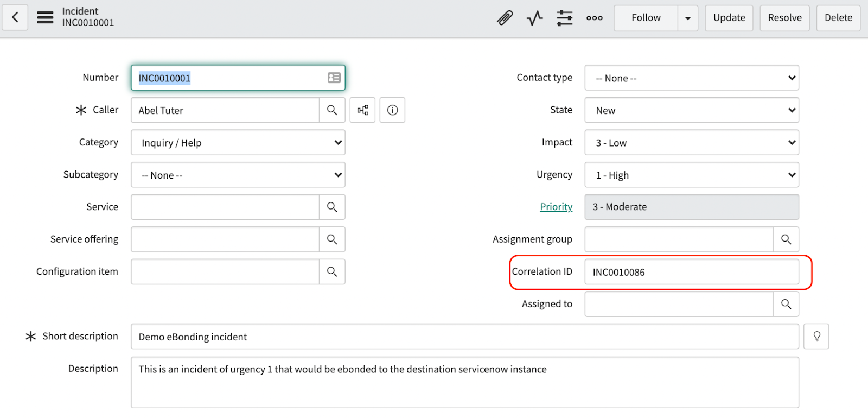Open the Contact type dropdown
This screenshot has height=418, width=868.
[692, 78]
